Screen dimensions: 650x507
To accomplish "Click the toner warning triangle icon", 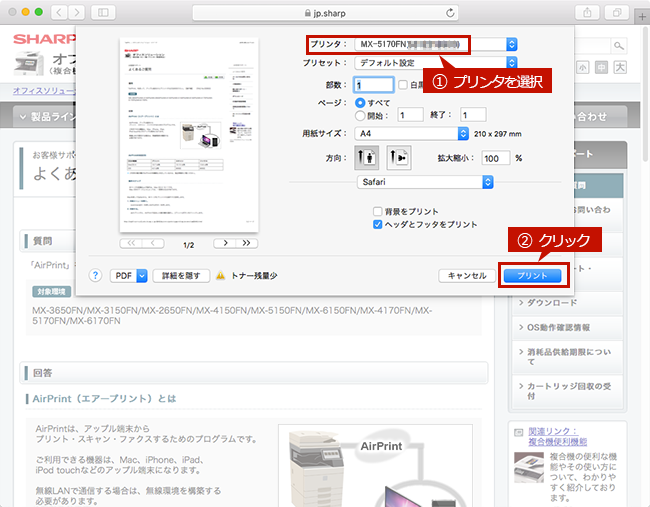I will [x=221, y=275].
